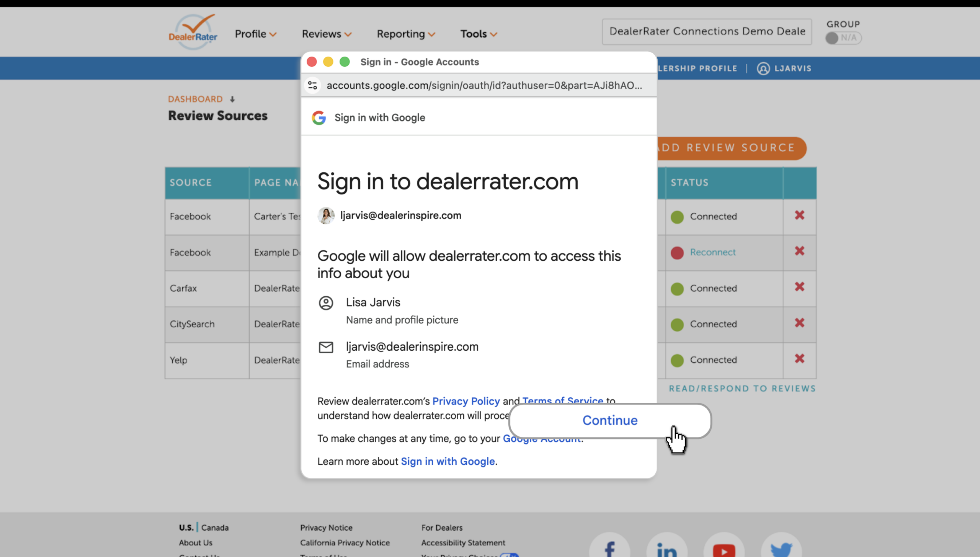The width and height of the screenshot is (980, 557).
Task: Close the Google sign-in popup window
Action: click(312, 62)
